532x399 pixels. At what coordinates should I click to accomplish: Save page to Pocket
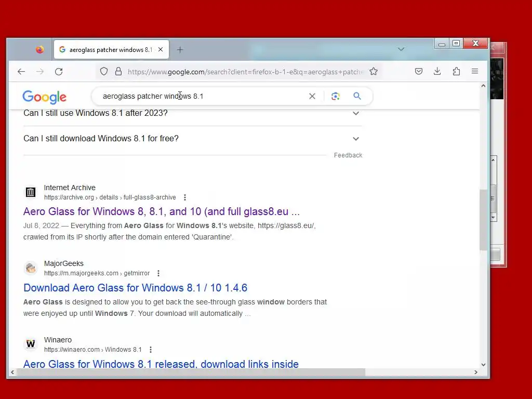coord(419,71)
